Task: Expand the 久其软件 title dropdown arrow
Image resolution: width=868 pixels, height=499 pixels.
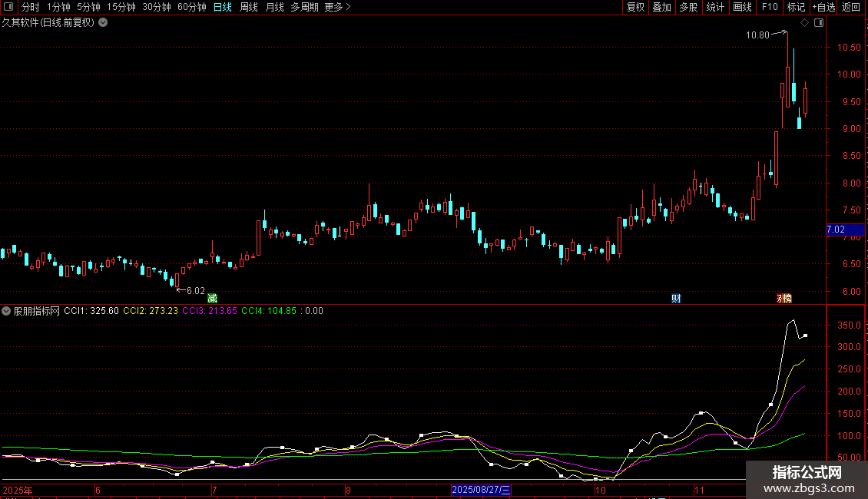Action: (103, 23)
